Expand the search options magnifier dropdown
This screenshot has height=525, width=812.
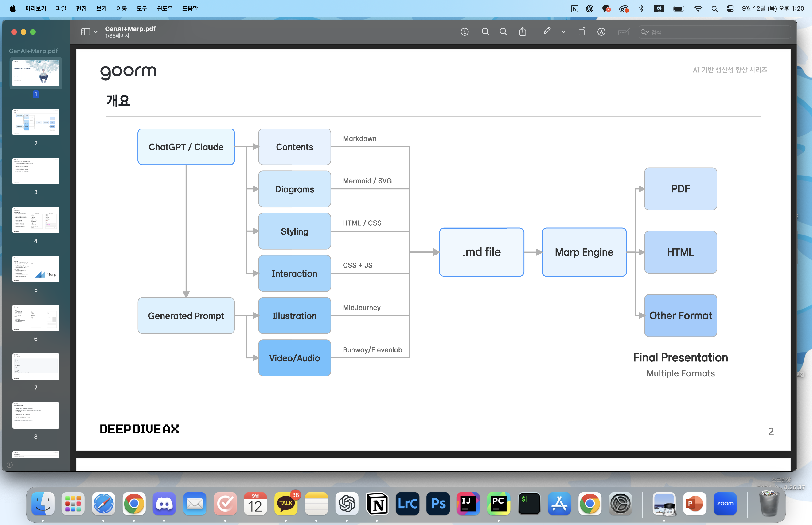coord(645,32)
